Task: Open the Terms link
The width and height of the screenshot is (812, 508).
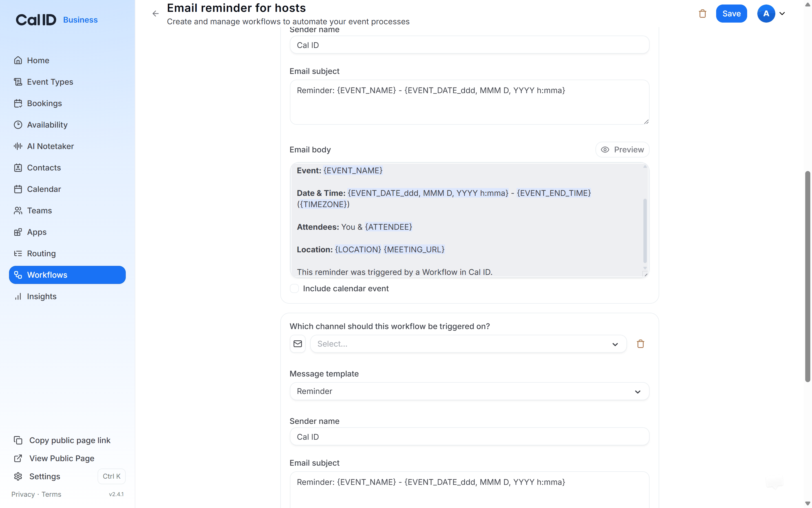Action: 51,494
